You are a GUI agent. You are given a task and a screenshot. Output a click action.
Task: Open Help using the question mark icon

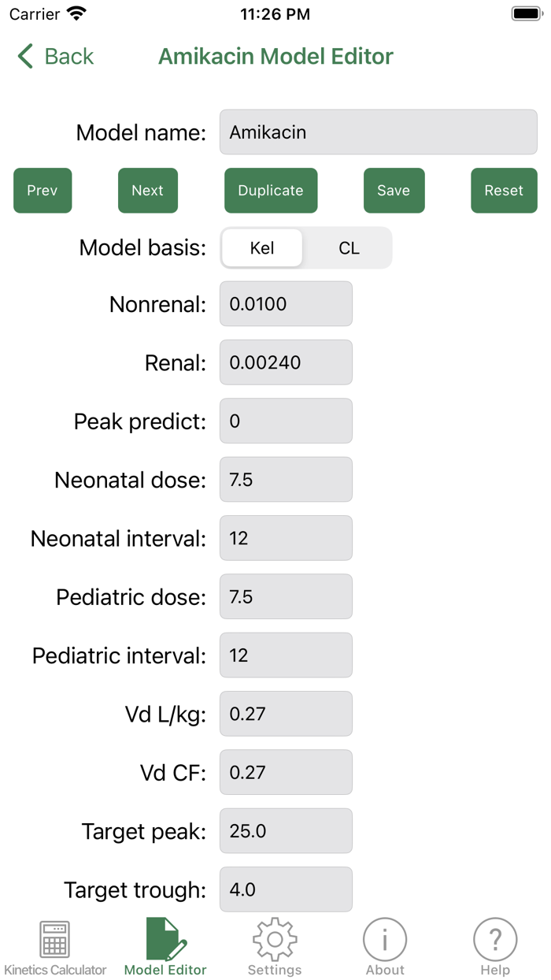point(495,939)
